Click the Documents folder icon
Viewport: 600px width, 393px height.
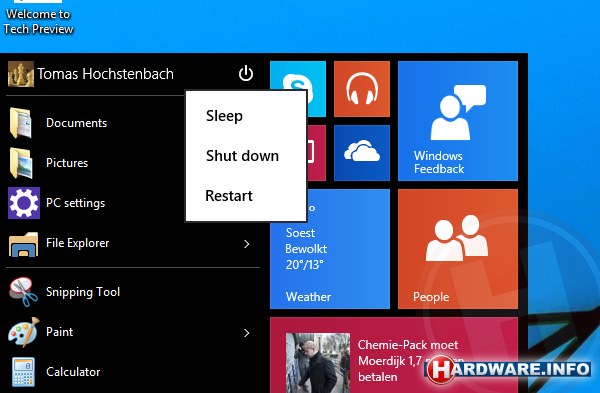pos(21,123)
